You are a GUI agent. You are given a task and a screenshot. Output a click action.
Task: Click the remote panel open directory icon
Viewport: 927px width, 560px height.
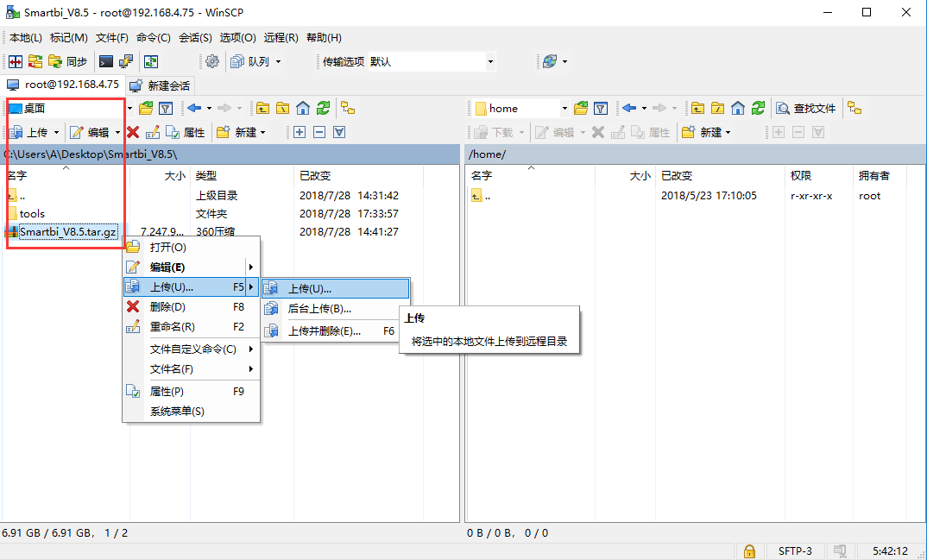tap(581, 108)
